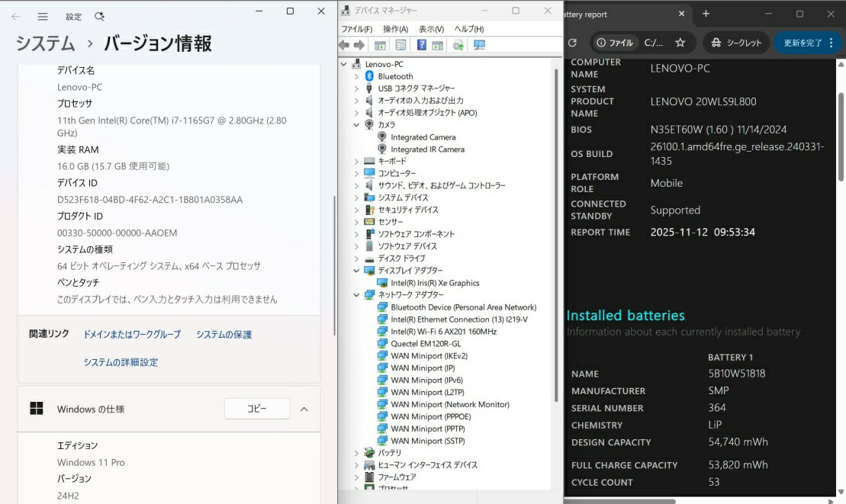Image resolution: width=846 pixels, height=504 pixels.
Task: Select Intel(R) Iris(R) Xe Graphics device
Action: point(435,283)
